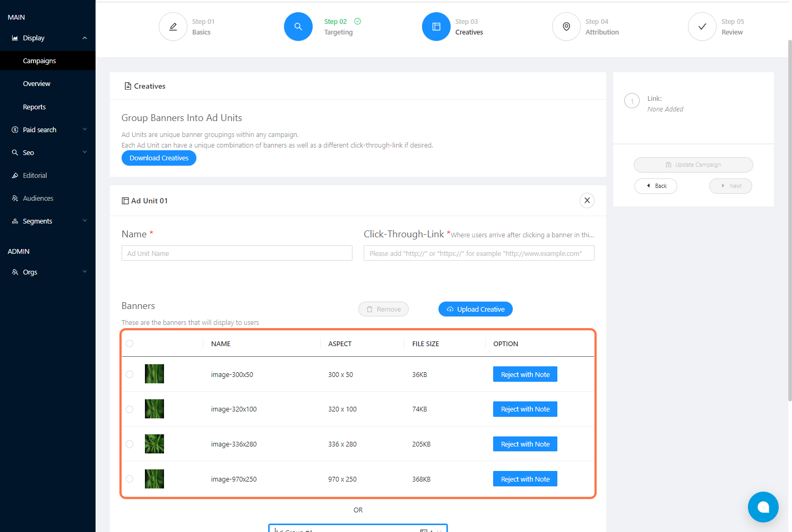Click the Segments hierarchy icon

(15, 221)
